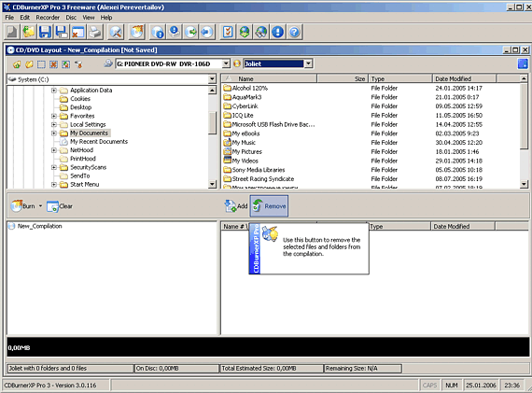Select the My Music folder
The width and height of the screenshot is (532, 393).
[244, 143]
